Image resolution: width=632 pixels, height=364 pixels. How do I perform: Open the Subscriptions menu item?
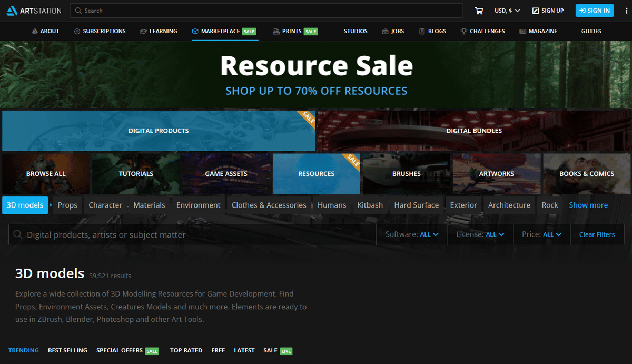pyautogui.click(x=100, y=32)
